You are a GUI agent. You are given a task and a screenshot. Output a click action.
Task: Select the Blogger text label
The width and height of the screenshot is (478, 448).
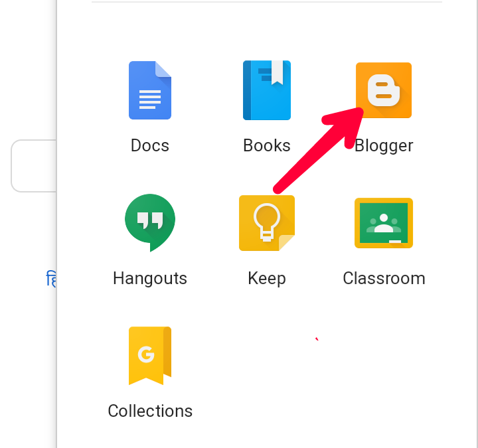coord(384,146)
